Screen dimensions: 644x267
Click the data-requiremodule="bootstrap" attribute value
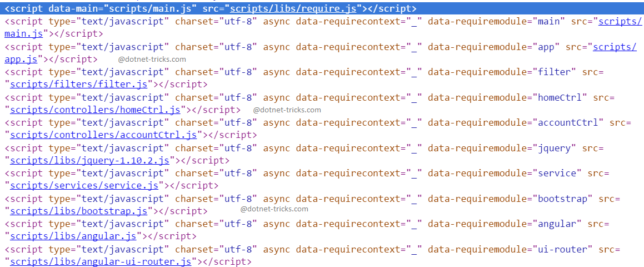(562, 199)
